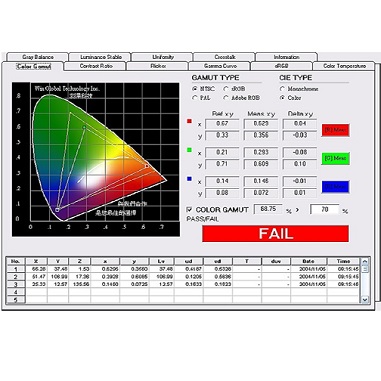Viewport: 381px width, 381px height.
Task: Open the Contrast Ratio tab
Action: click(96, 66)
